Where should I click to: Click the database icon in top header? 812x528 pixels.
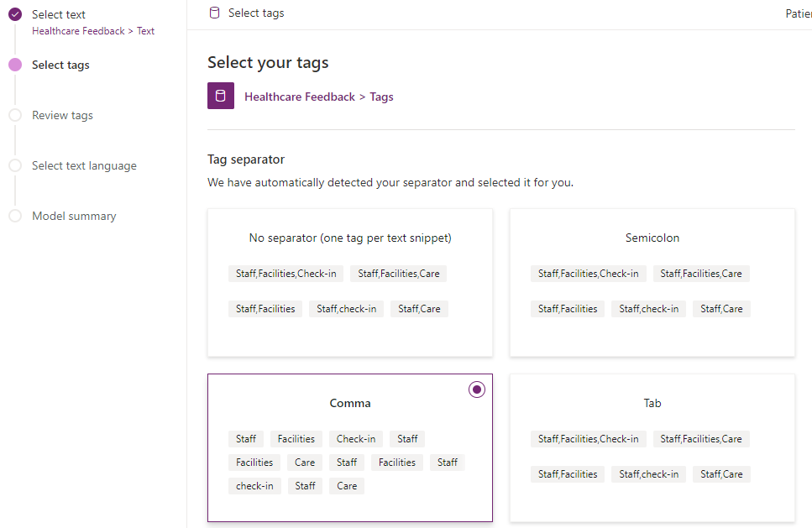click(214, 13)
